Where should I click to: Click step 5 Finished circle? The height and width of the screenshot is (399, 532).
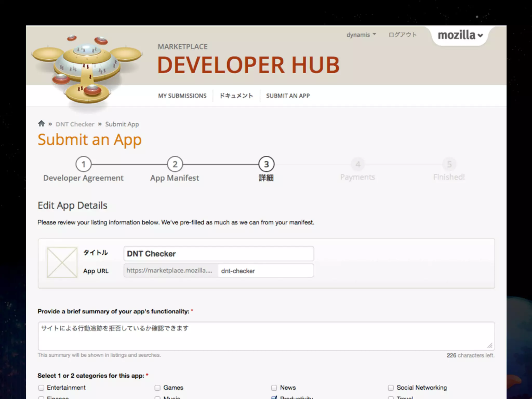coord(449,164)
